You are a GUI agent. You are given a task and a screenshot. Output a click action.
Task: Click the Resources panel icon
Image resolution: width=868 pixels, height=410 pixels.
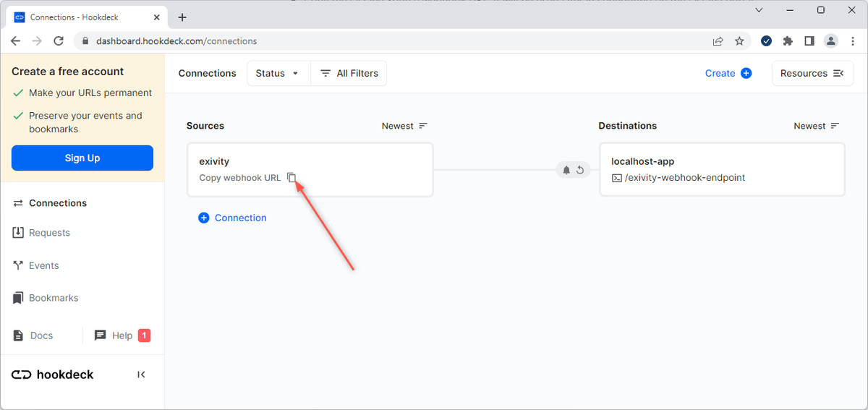coord(838,73)
